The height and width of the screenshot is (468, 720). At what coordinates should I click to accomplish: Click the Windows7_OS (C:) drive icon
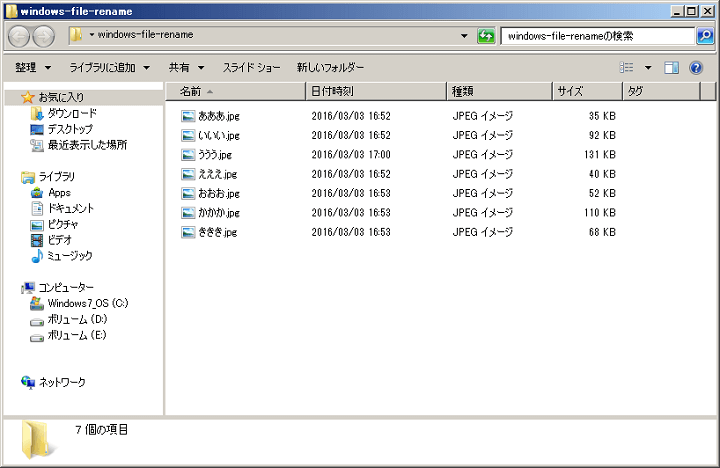pyautogui.click(x=37, y=304)
